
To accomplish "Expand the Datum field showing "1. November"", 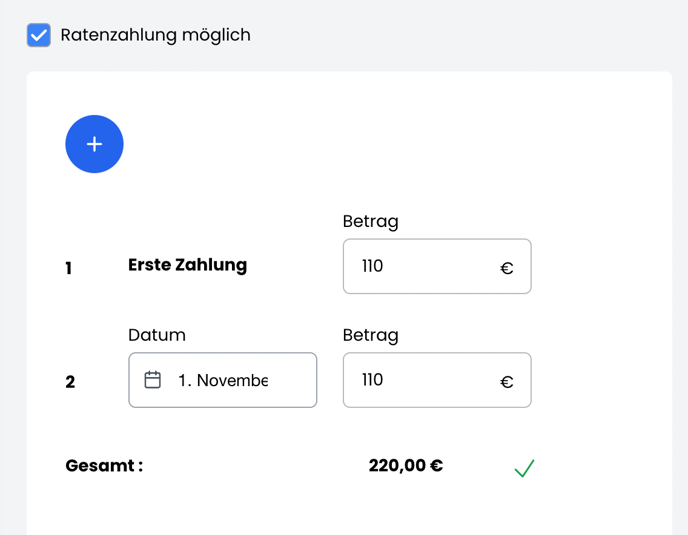I will [233, 380].
